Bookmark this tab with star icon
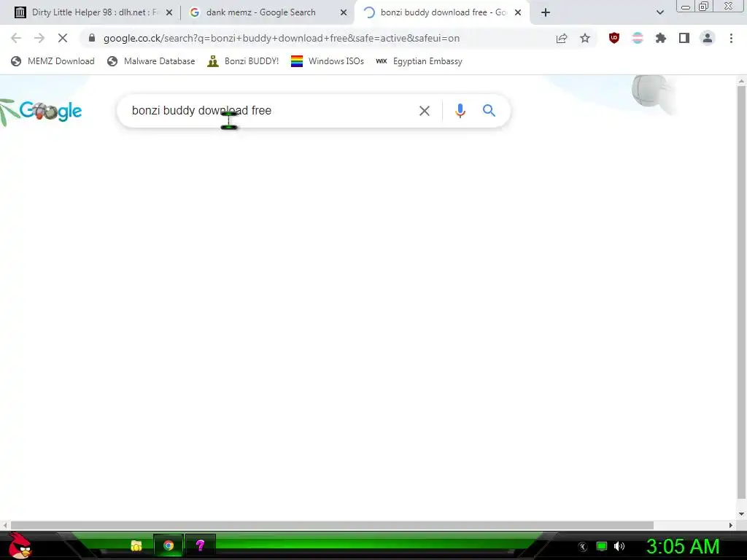This screenshot has height=560, width=747. coord(585,38)
